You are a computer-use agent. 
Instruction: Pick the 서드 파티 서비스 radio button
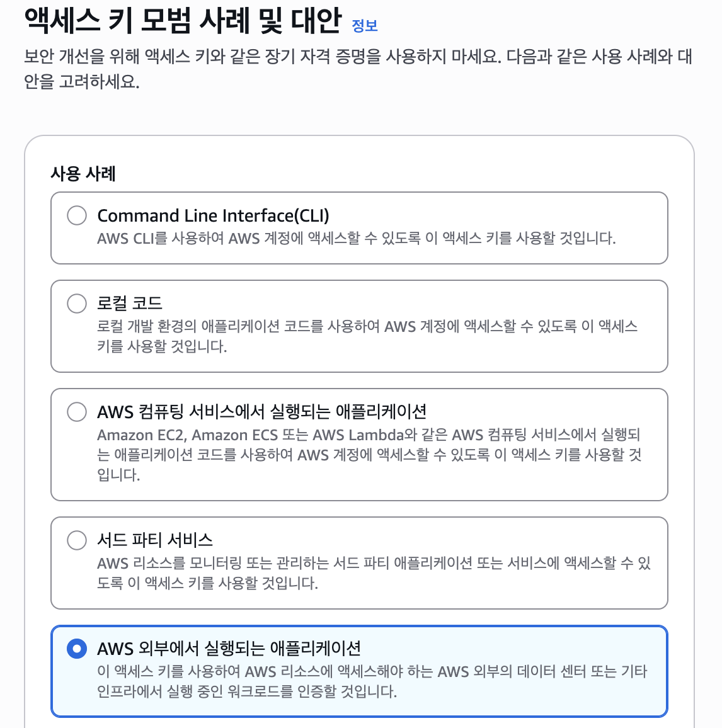pyautogui.click(x=77, y=540)
